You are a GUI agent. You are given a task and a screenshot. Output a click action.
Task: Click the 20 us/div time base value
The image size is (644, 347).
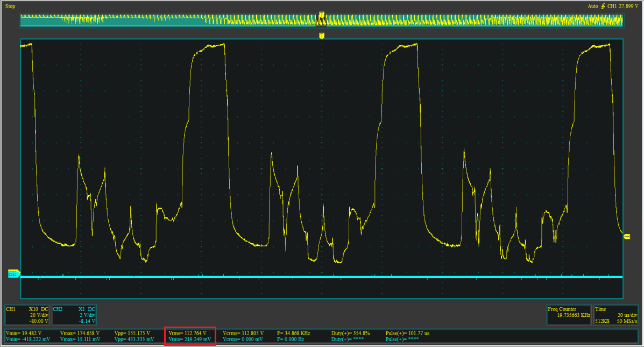[627, 315]
